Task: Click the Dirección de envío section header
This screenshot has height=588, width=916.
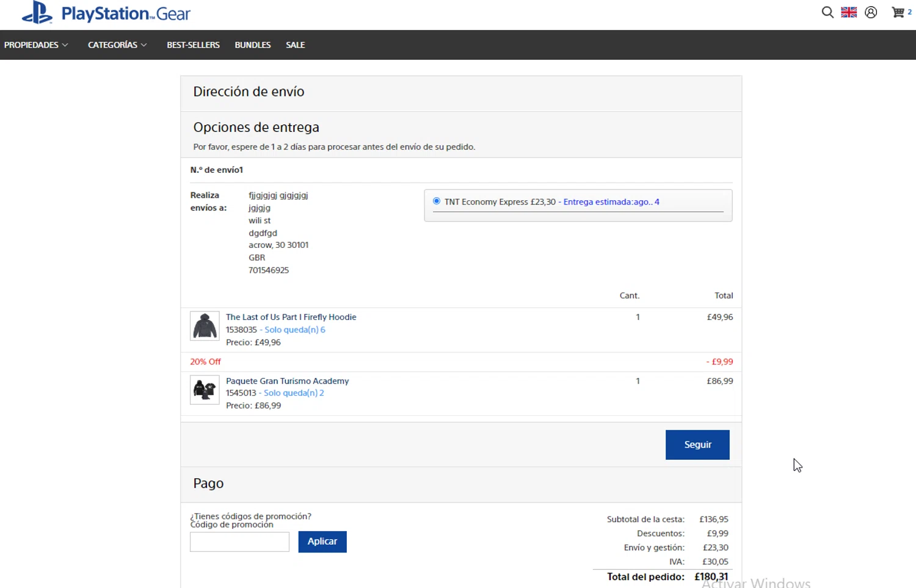Action: [x=249, y=92]
